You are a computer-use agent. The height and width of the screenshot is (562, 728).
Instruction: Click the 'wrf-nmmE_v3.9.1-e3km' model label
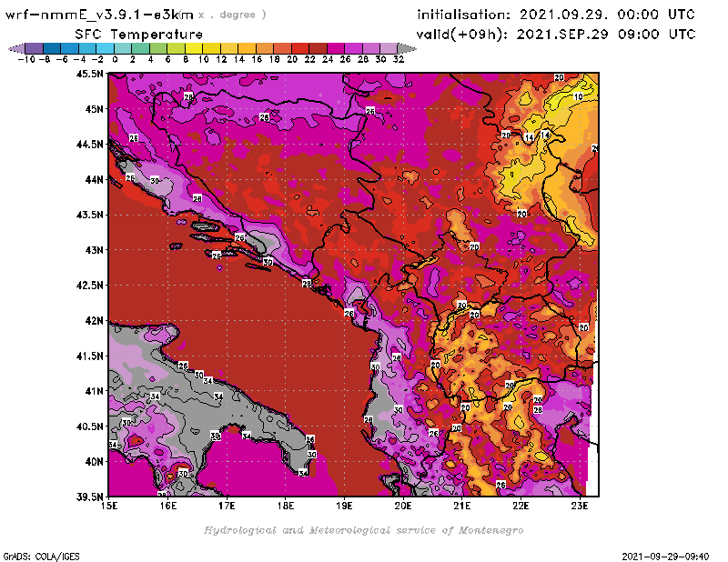pos(99,15)
